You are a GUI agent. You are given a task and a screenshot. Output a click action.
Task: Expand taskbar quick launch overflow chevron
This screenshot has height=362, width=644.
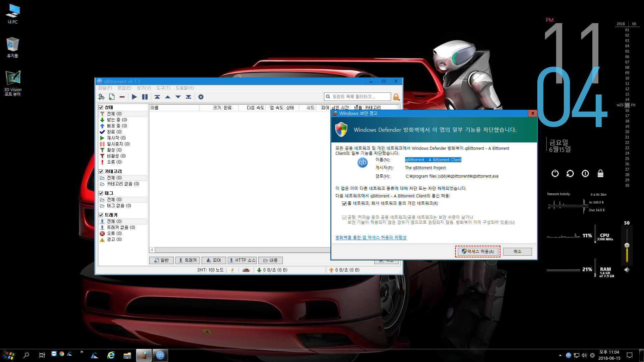pyautogui.click(x=82, y=352)
